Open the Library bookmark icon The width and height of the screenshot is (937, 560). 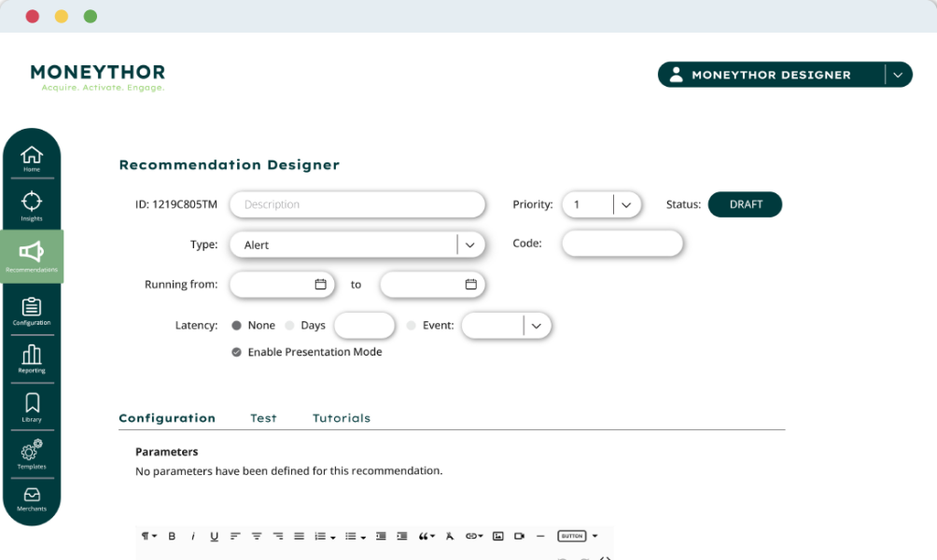(32, 408)
